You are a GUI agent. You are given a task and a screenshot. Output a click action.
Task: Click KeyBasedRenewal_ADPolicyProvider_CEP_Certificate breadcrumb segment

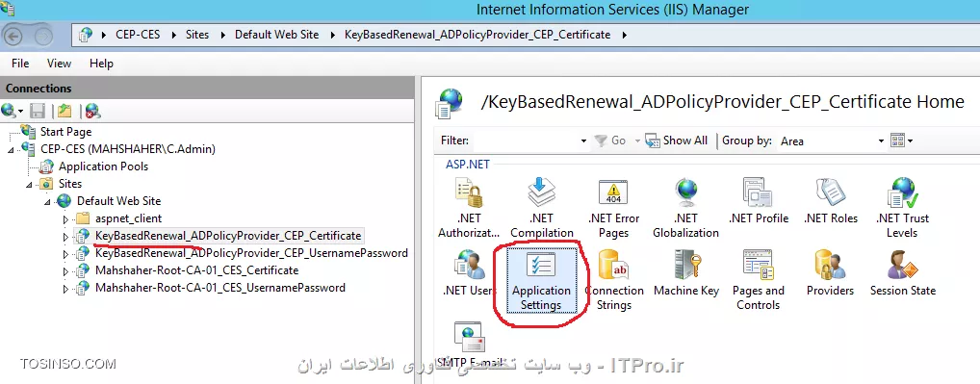click(x=477, y=35)
